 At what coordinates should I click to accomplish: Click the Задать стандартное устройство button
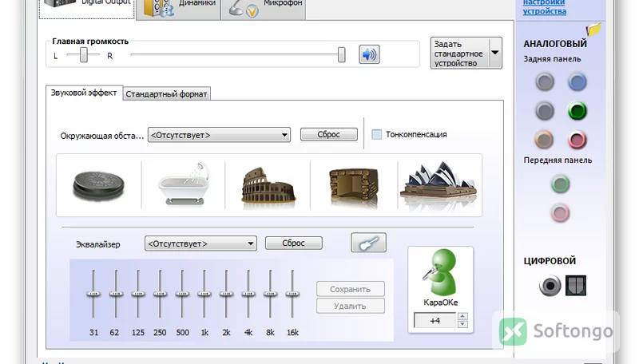point(460,53)
